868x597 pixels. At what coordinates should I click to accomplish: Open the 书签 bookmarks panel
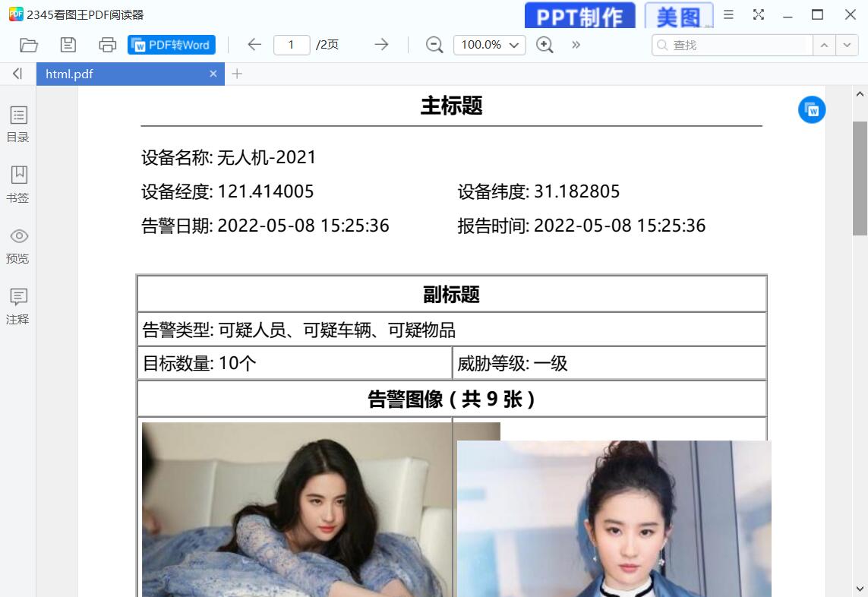coord(18,185)
